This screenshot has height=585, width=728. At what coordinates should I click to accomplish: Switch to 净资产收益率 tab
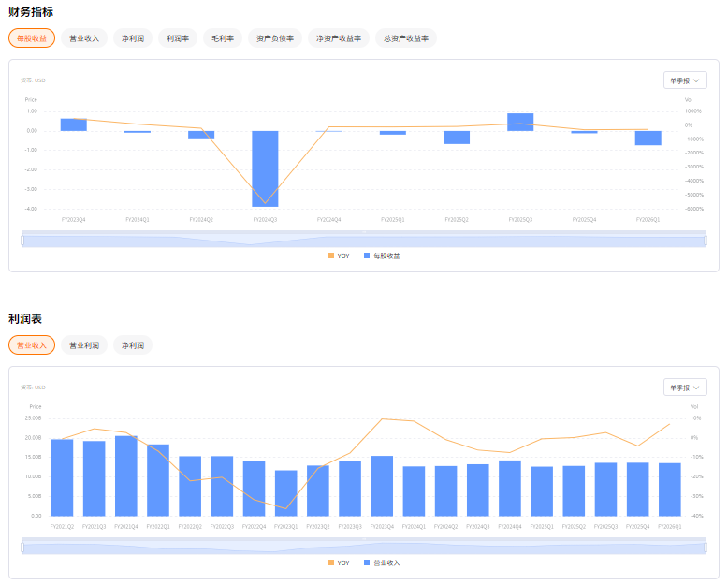339,38
